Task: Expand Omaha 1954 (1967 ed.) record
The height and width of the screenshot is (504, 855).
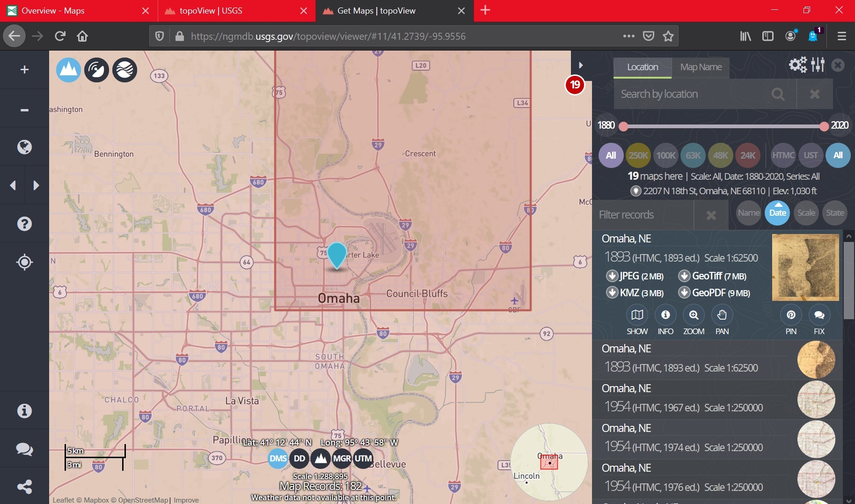Action: click(717, 399)
